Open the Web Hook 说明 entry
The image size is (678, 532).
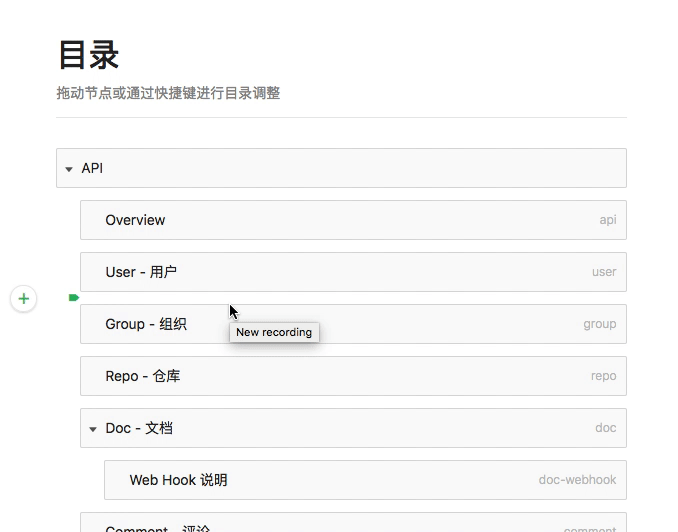click(178, 480)
